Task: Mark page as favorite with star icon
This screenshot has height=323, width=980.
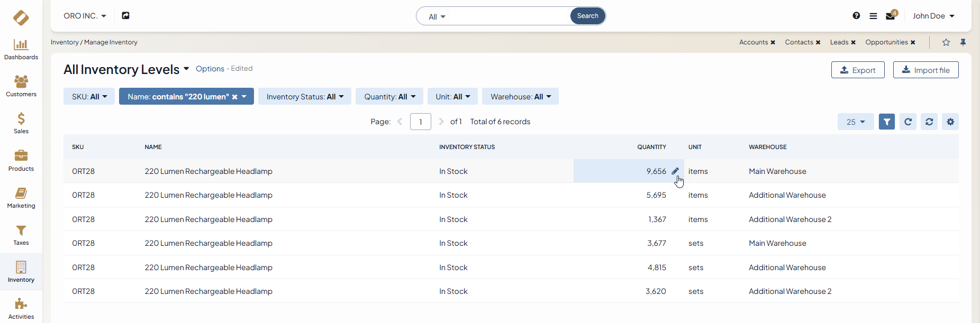Action: [946, 42]
